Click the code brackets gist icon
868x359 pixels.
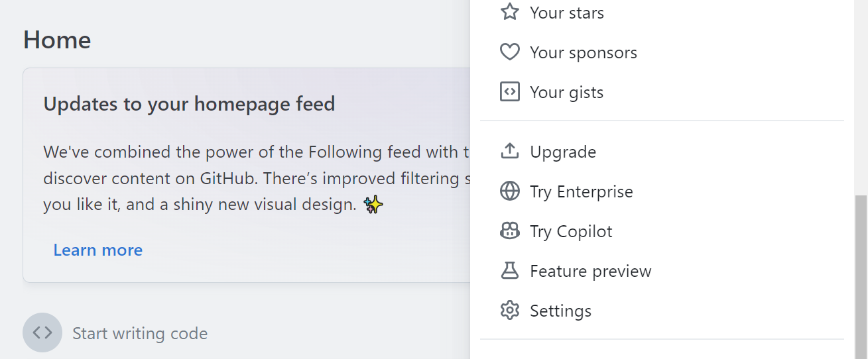pyautogui.click(x=509, y=92)
